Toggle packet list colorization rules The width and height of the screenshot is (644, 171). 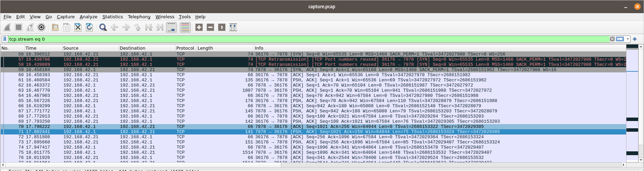pos(185,27)
